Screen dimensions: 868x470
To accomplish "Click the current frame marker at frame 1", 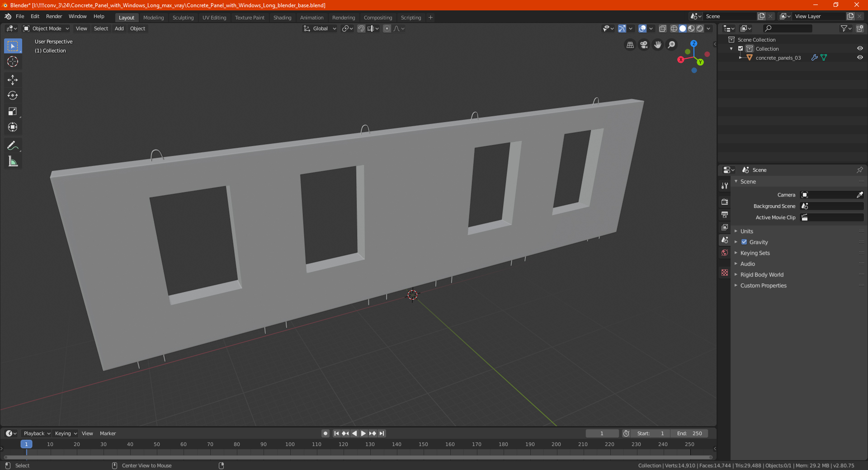I will [26, 444].
